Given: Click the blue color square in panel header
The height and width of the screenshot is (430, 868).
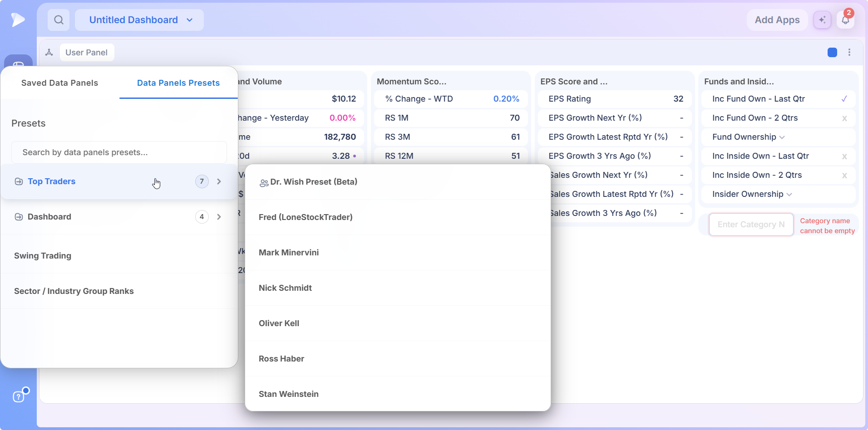Looking at the screenshot, I should point(832,52).
